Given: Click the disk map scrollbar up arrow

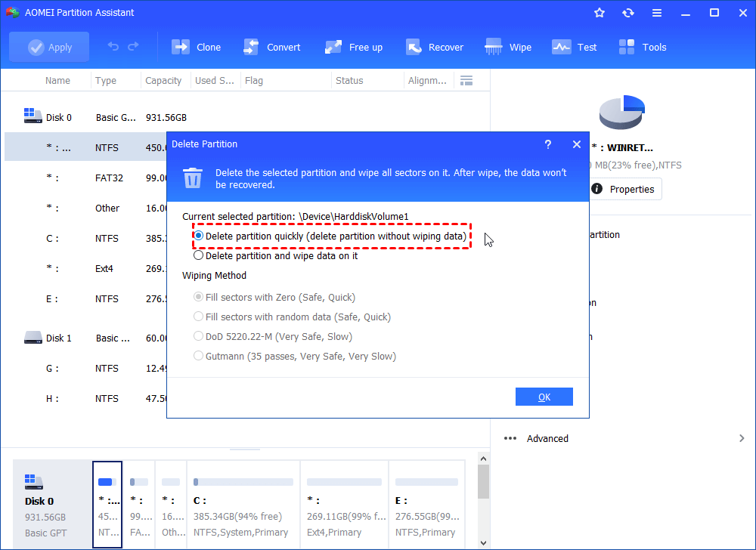Looking at the screenshot, I should pos(483,459).
